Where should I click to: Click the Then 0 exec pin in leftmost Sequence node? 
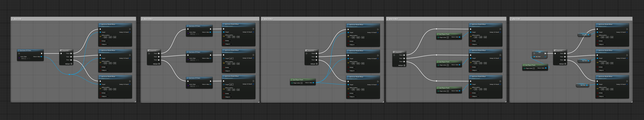[71, 53]
